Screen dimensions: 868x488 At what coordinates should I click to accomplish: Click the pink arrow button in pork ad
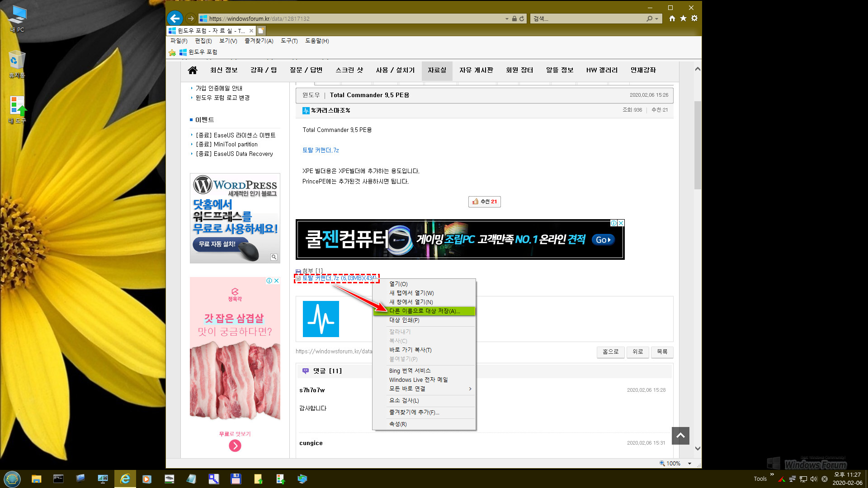click(x=235, y=446)
